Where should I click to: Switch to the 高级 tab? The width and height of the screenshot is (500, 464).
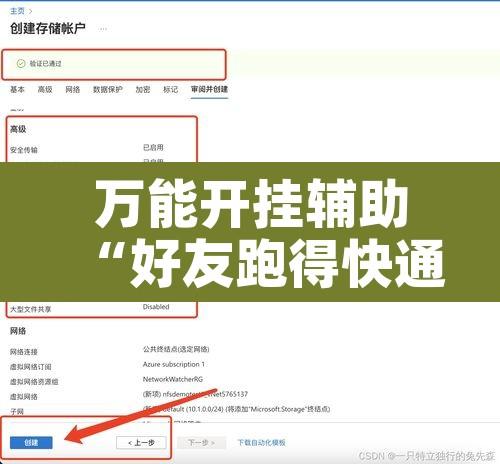(45, 89)
